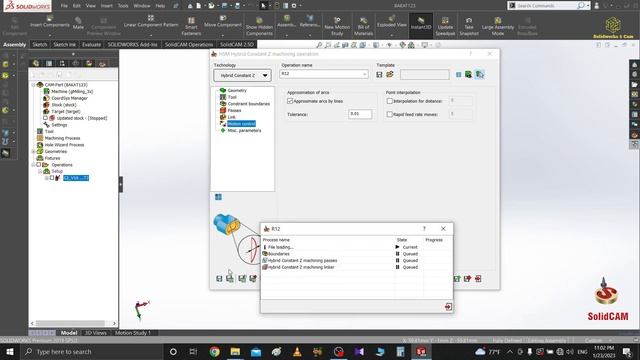Enable Rapid feed rate moves checkbox
Screen dimensions: 640x360
click(x=389, y=114)
